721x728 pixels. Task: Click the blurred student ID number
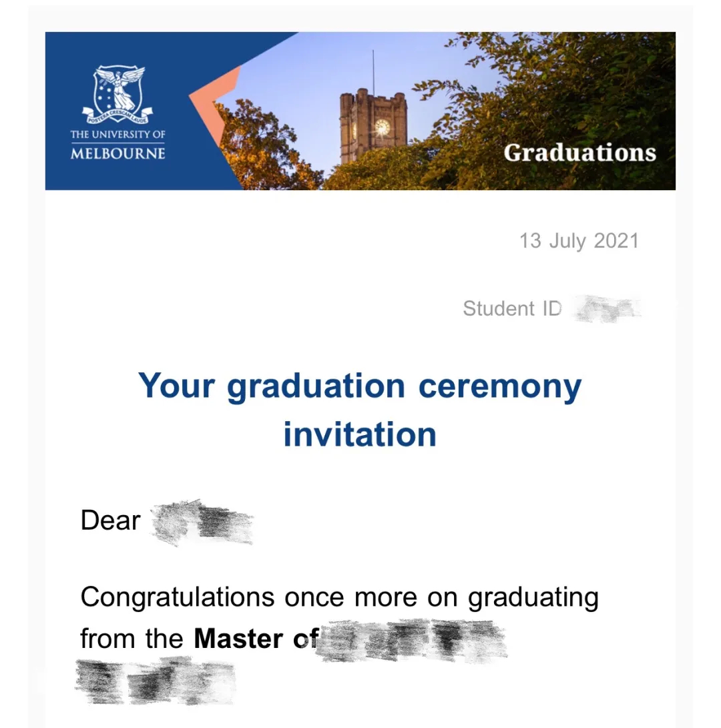608,309
